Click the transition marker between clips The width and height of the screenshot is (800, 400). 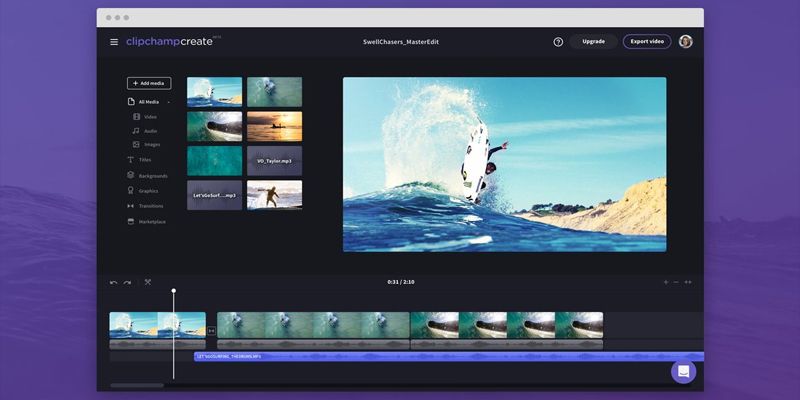[211, 331]
